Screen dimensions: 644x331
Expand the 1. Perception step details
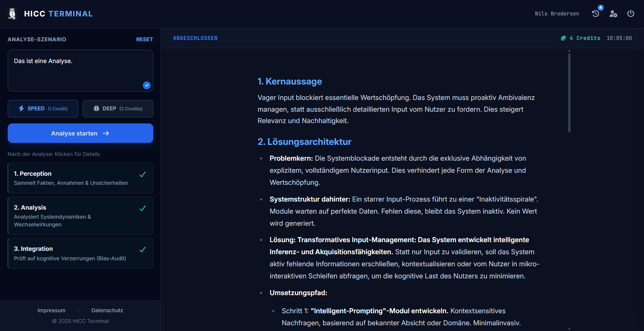point(80,178)
